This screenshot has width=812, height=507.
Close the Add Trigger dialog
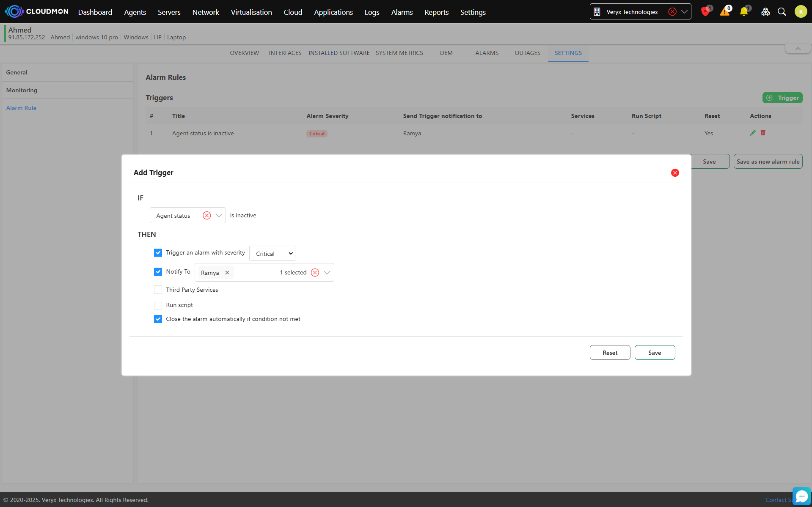point(675,173)
